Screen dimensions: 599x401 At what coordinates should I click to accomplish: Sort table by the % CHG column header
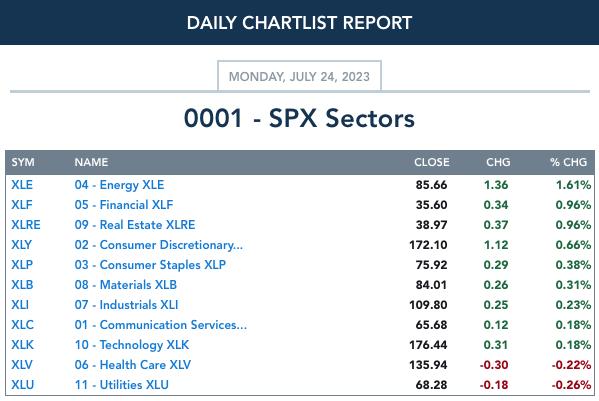tap(568, 162)
